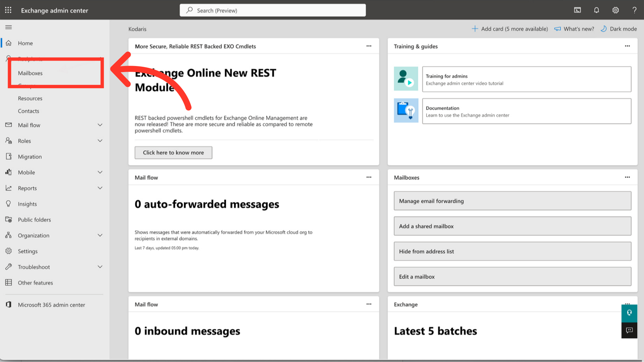
Task: Click the Cloud Shell icon in header
Action: coord(577,10)
